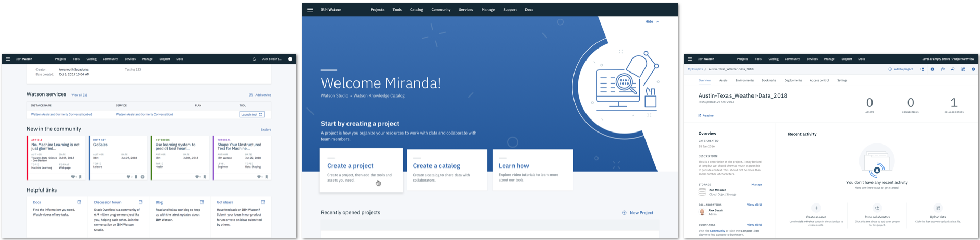980x240 pixels.
Task: Bookmark the Machine Learning article card
Action: (80, 177)
